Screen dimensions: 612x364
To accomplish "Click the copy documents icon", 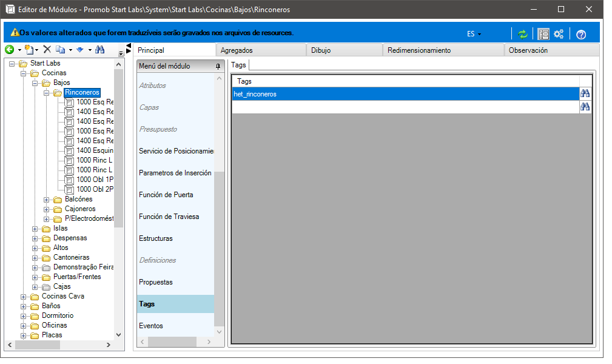I will [x=61, y=49].
